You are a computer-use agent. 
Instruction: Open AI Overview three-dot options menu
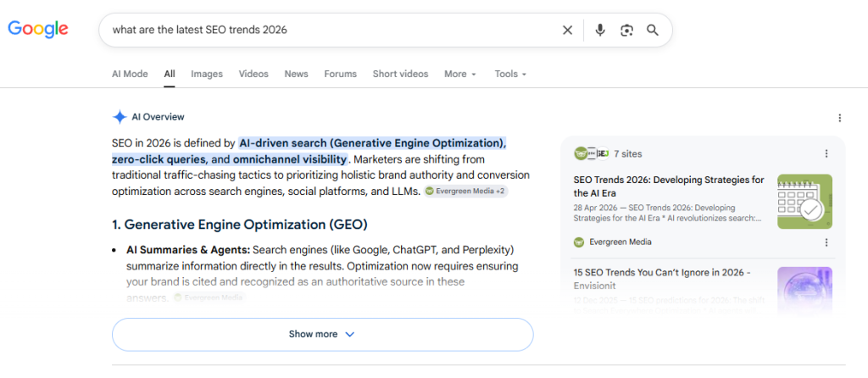click(840, 118)
